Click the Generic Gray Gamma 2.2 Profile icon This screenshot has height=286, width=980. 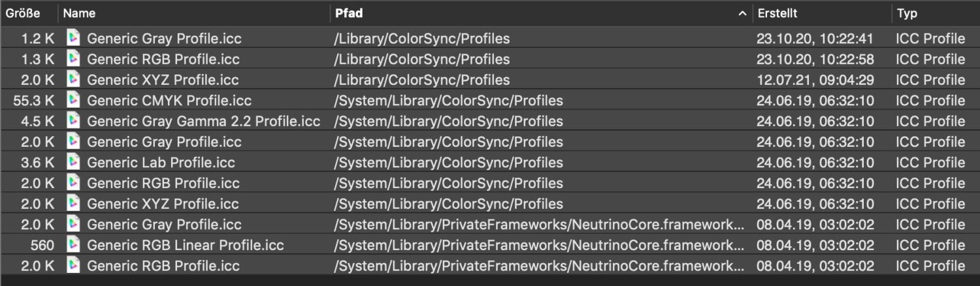[73, 121]
